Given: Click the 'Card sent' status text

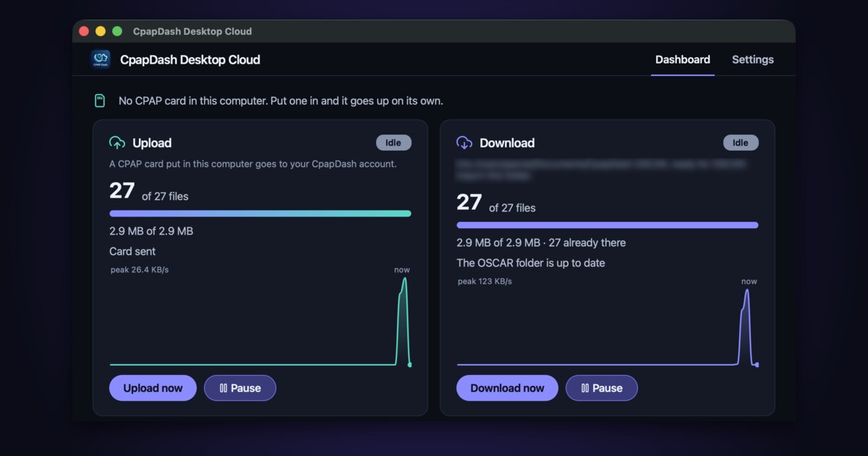Looking at the screenshot, I should click(x=132, y=251).
